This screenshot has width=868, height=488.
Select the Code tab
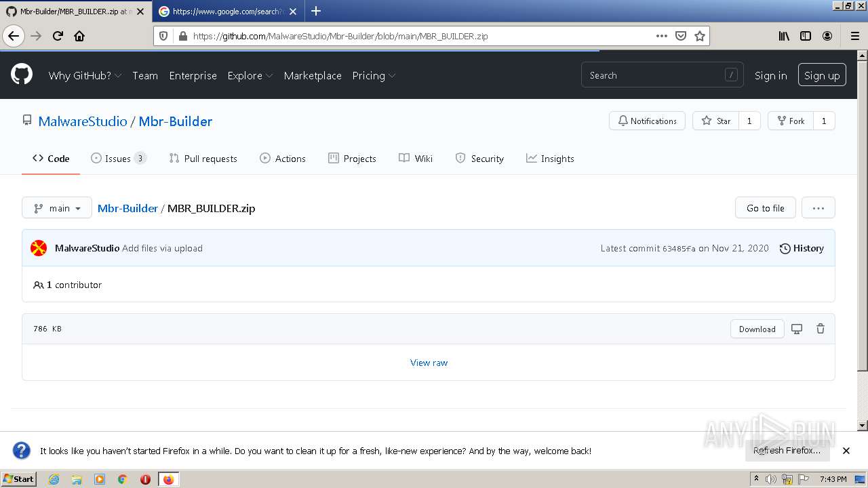click(51, 159)
